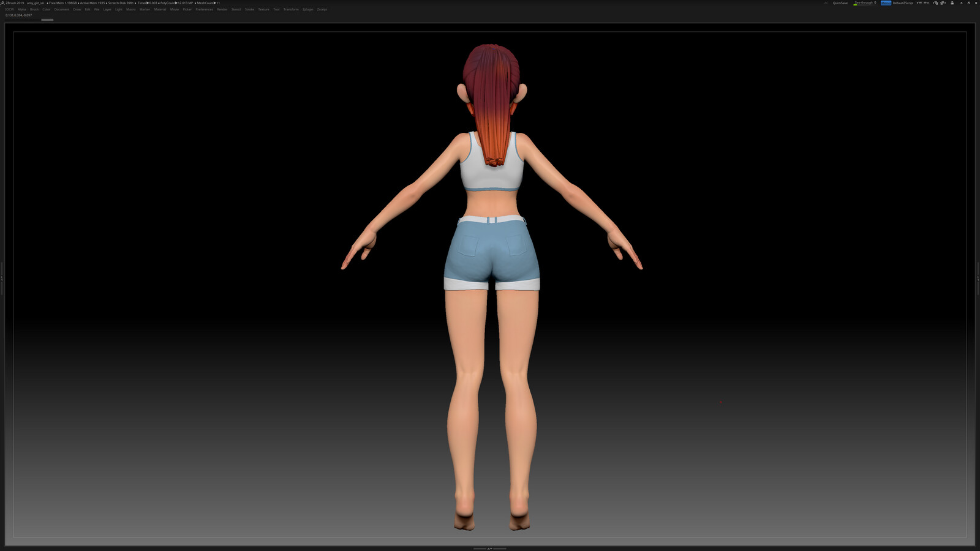
Task: Load previous UI layout icon
Action: click(x=919, y=3)
